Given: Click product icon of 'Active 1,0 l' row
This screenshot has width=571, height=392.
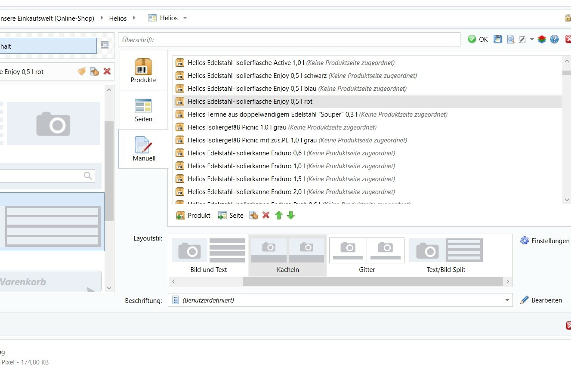Looking at the screenshot, I should click(180, 62).
